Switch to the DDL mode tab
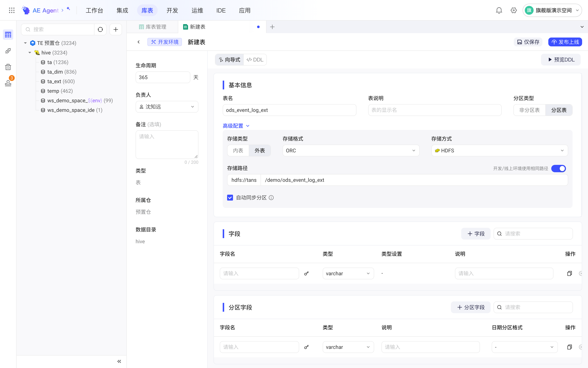Viewport: 588px width, 368px height. click(x=255, y=60)
